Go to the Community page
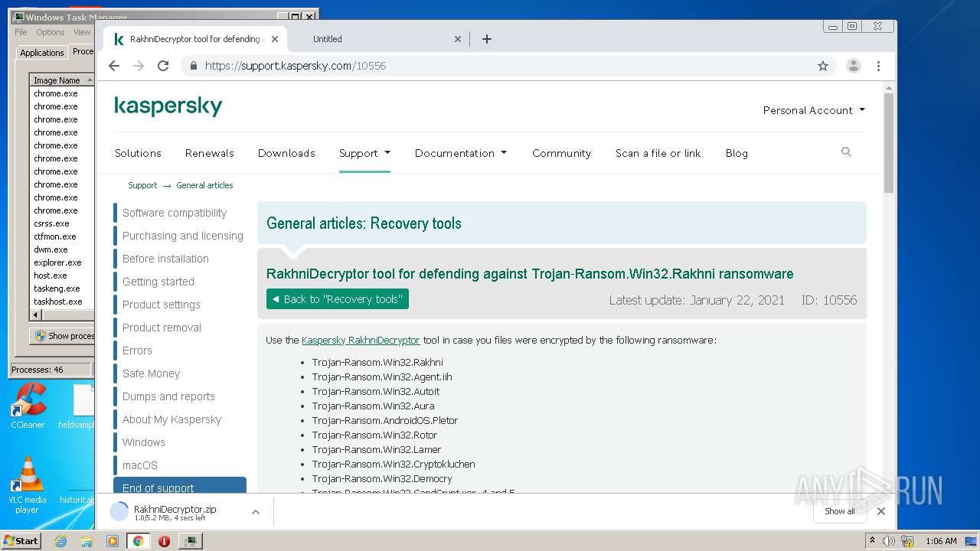 click(562, 153)
